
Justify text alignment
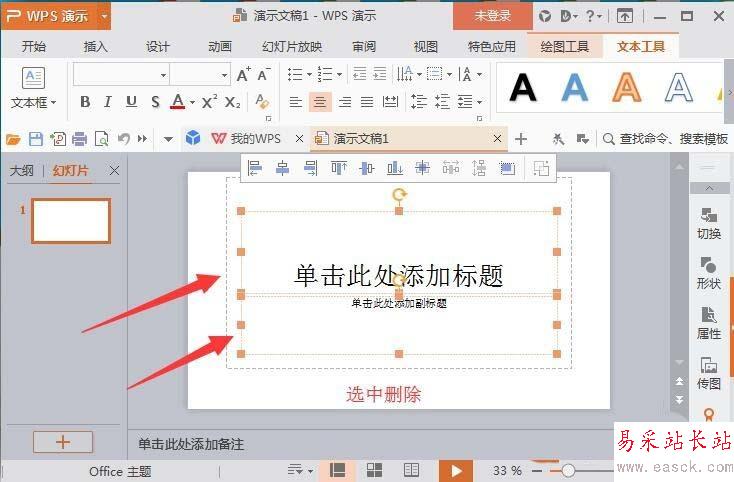pyautogui.click(x=367, y=102)
